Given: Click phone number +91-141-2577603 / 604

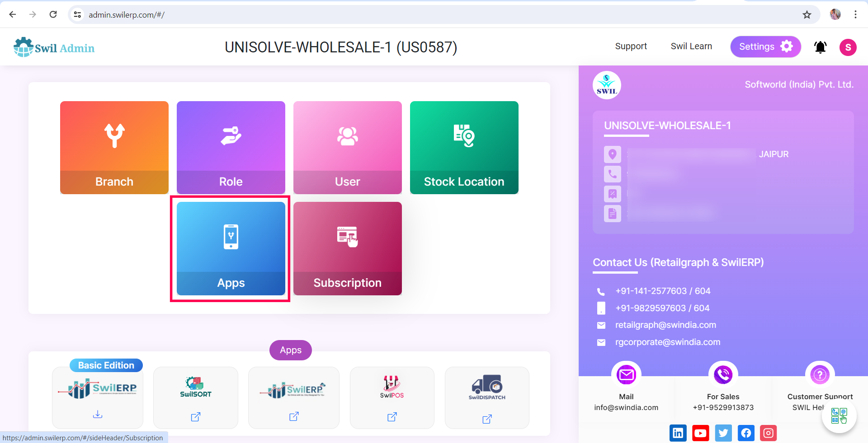Looking at the screenshot, I should [663, 291].
